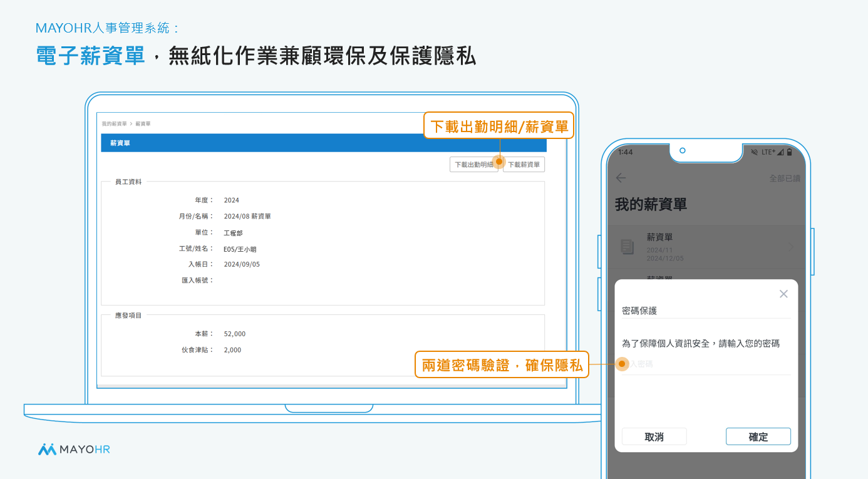The image size is (868, 479).
Task: Close the 密碼保護 dialog with the X
Action: click(x=783, y=294)
